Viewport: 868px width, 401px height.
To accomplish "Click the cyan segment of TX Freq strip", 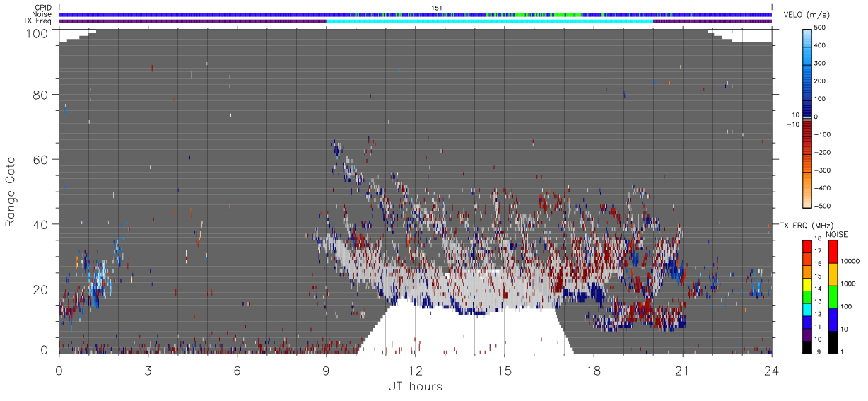I will (x=489, y=21).
